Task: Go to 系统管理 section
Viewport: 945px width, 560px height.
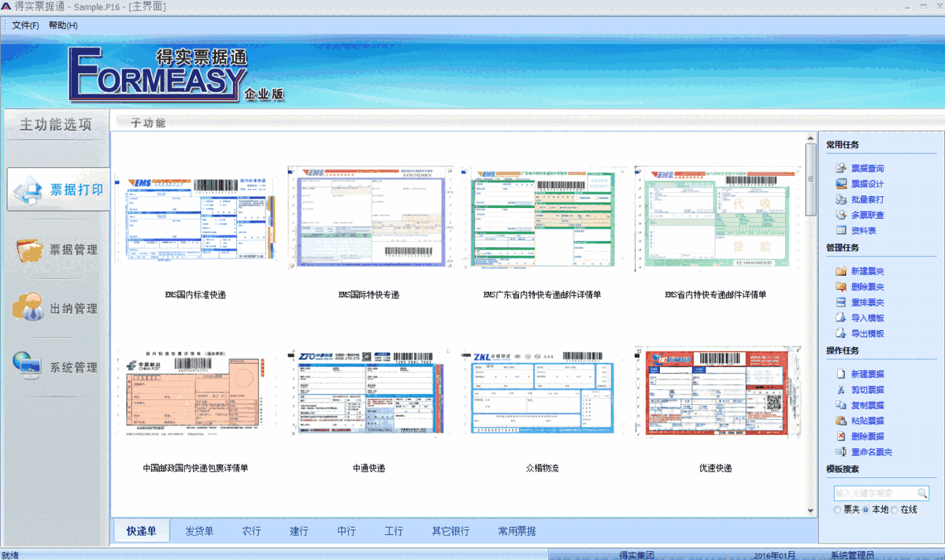Action: 57,367
